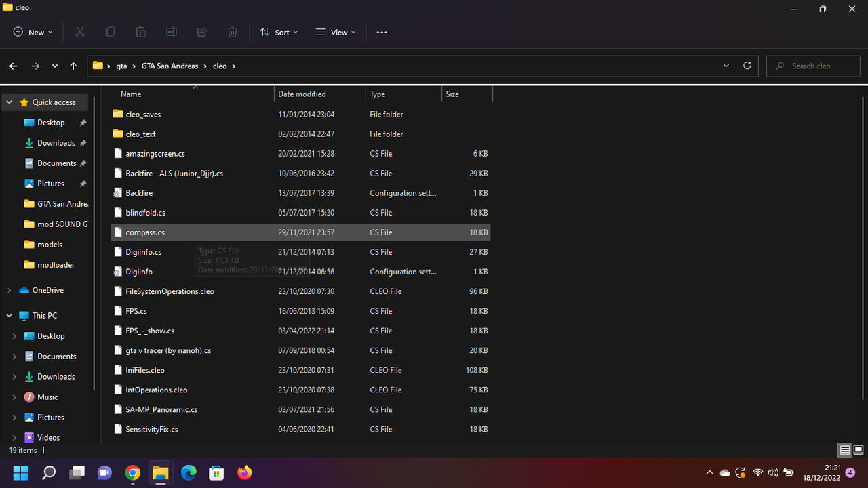Screen dimensions: 868x488
Task: Select FPS_-_show.cs file
Action: coord(300,331)
